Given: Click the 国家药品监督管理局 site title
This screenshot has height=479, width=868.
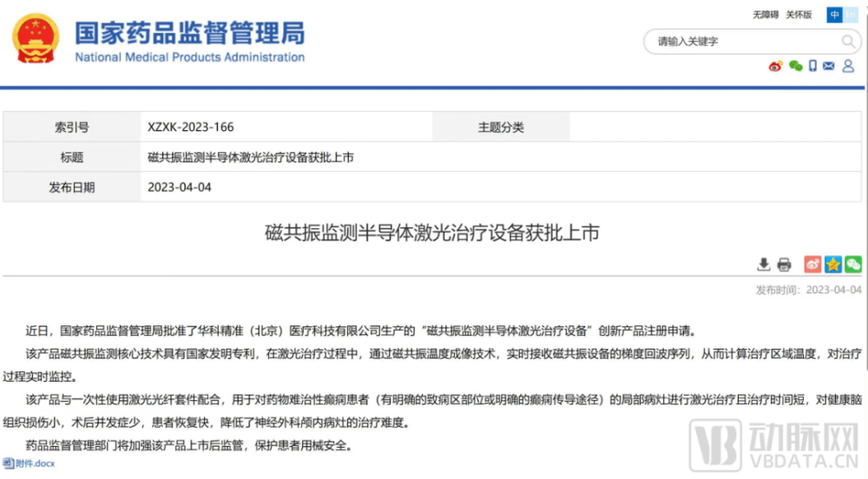Looking at the screenshot, I should click(x=189, y=35).
